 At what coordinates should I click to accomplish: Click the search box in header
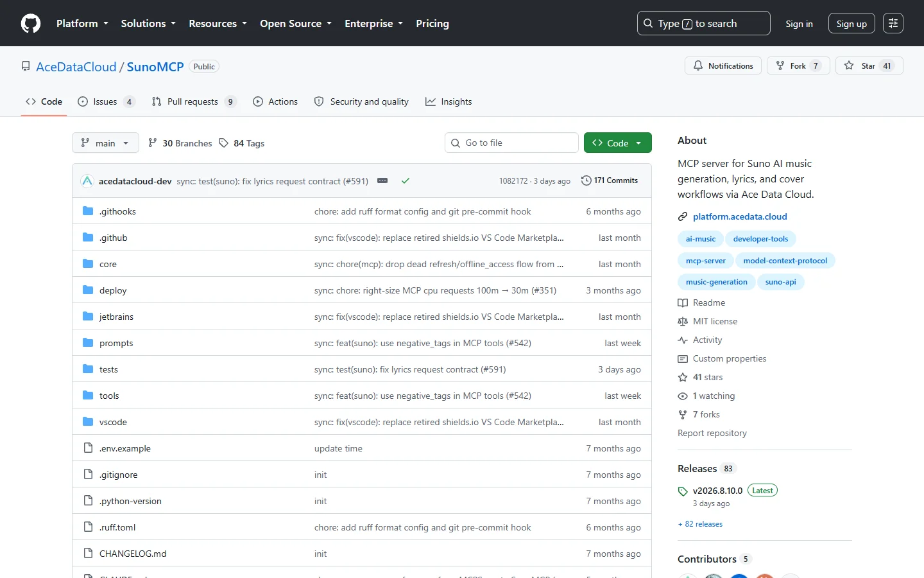(x=703, y=24)
